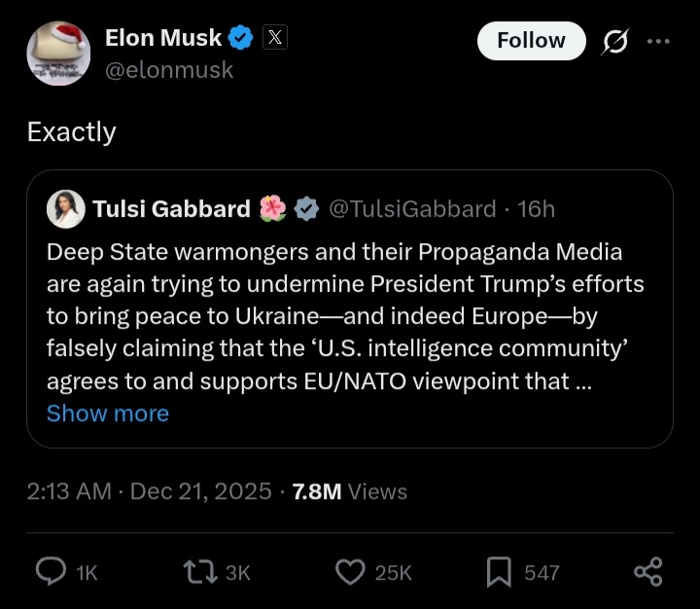Open Elon Musk's profile picture

58,54
